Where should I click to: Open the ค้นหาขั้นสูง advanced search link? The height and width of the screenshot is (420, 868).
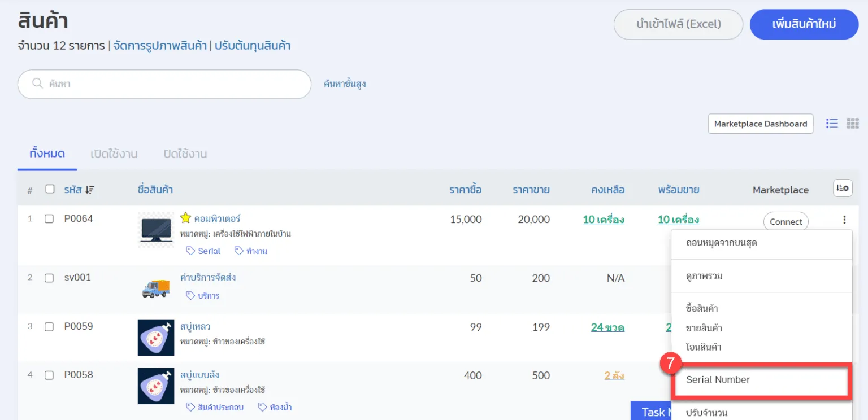[345, 84]
